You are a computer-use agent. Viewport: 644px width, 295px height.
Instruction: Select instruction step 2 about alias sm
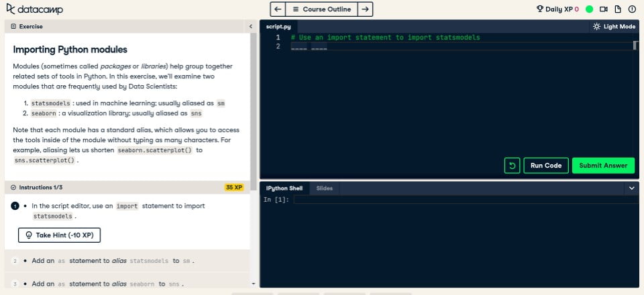127,261
